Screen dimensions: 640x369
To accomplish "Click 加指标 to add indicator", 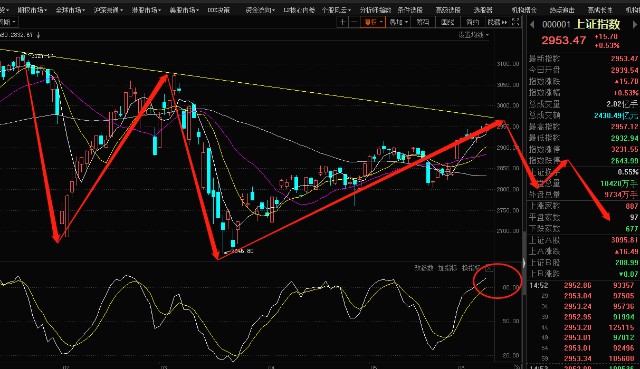I will 447,268.
